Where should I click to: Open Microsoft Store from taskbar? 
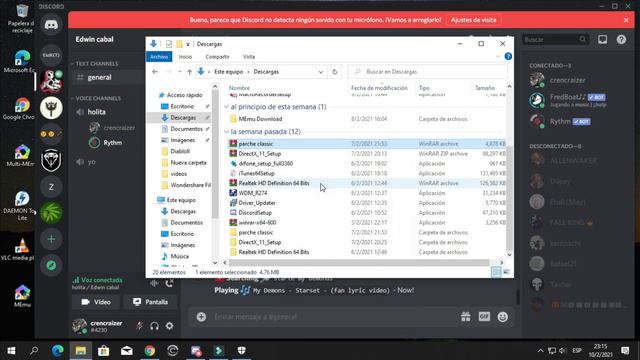pos(104,351)
